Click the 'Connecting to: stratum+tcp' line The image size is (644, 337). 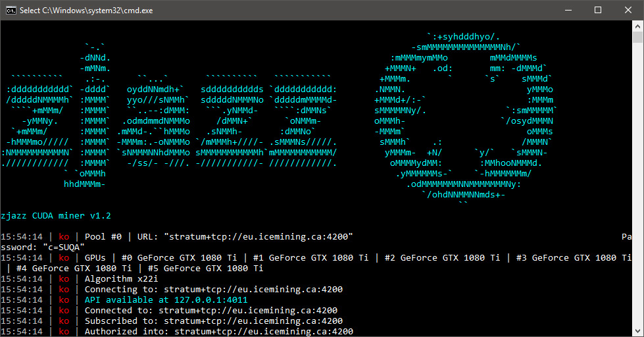tap(214, 290)
